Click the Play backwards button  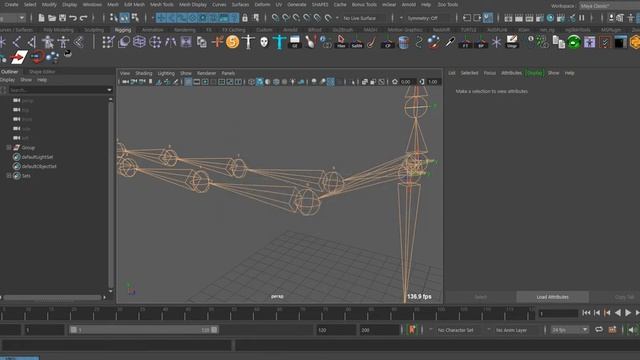click(618, 313)
